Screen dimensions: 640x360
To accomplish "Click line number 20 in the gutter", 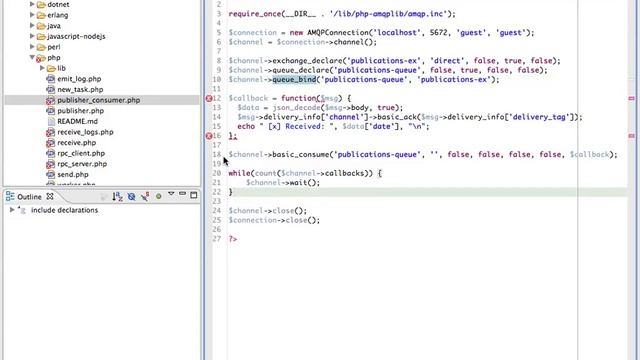I will click(216, 173).
